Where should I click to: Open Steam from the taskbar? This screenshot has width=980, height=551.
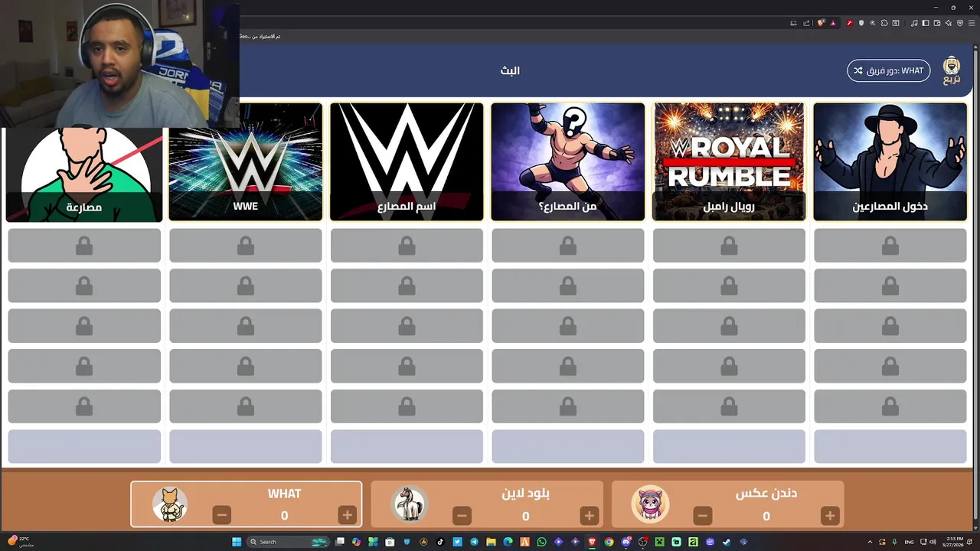[727, 542]
